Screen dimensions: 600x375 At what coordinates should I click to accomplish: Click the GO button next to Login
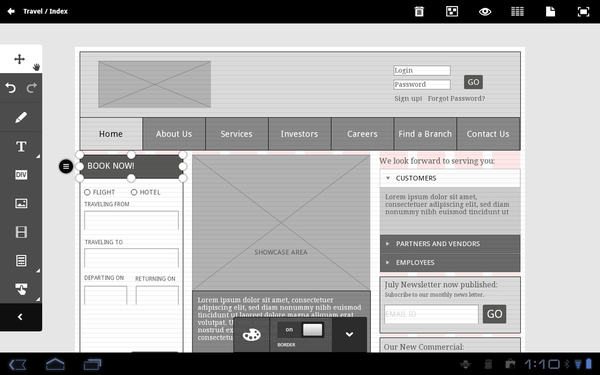click(473, 82)
